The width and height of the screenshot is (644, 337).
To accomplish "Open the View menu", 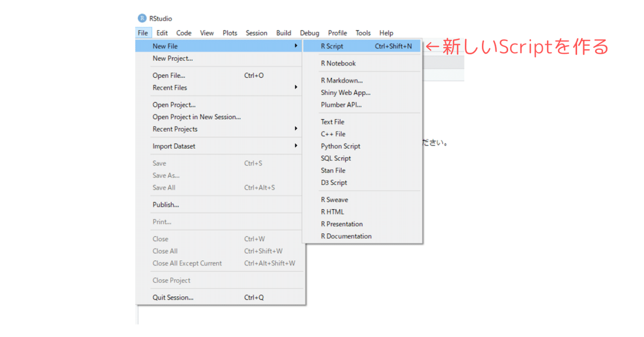I will pos(207,33).
